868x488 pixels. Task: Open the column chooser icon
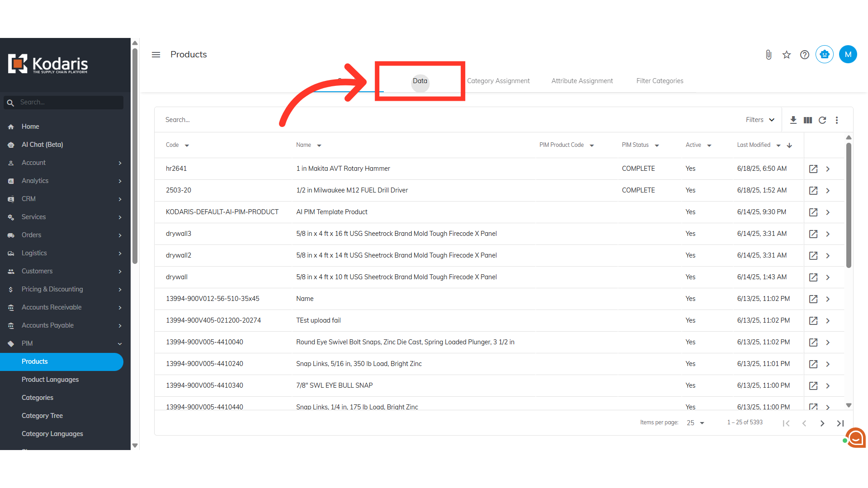(808, 120)
